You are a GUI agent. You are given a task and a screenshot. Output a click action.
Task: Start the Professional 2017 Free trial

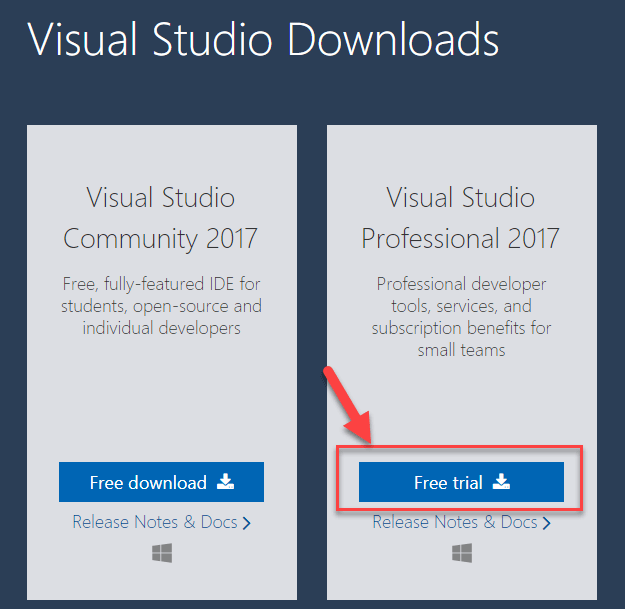click(461, 482)
